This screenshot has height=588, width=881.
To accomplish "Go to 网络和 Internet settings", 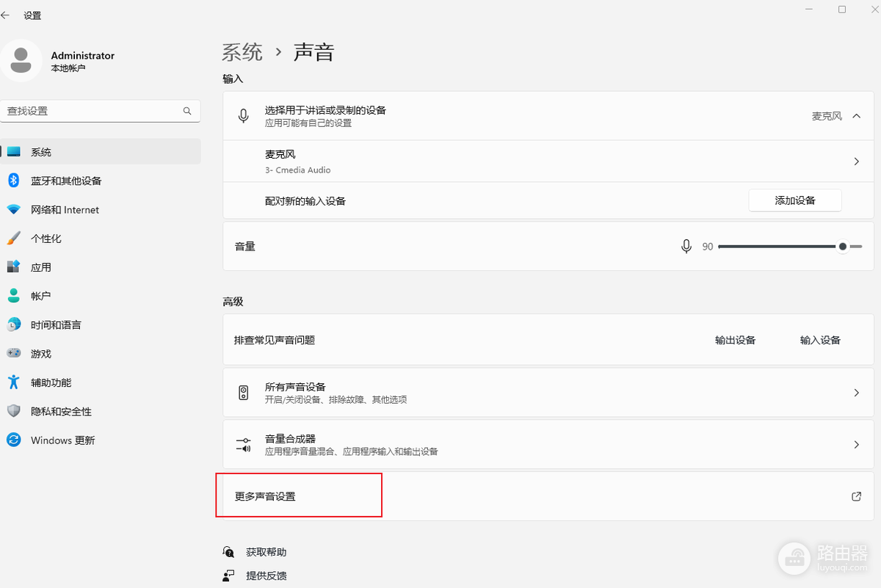I will point(101,210).
